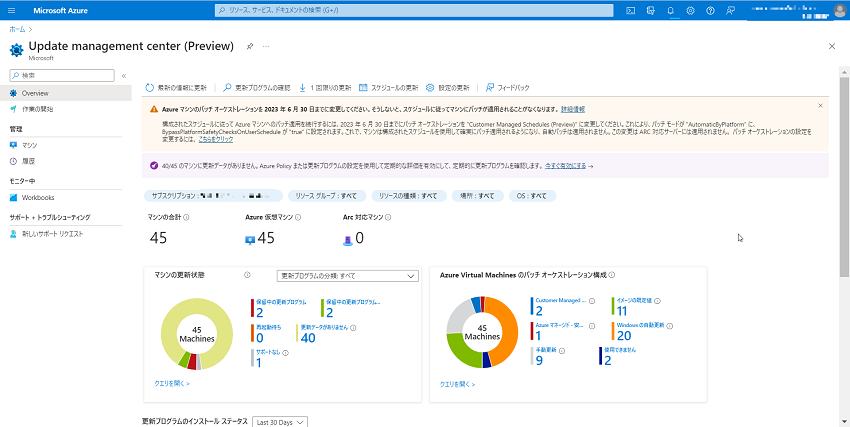This screenshot has height=427, width=850.
Task: Click スケジュールの更新 in the toolbar
Action: (389, 87)
